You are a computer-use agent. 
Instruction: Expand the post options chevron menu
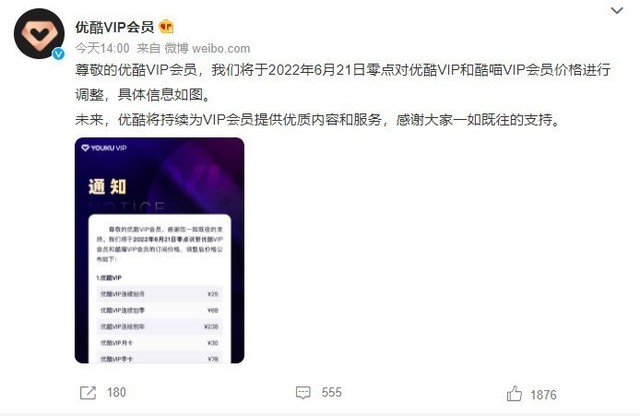coord(617,10)
